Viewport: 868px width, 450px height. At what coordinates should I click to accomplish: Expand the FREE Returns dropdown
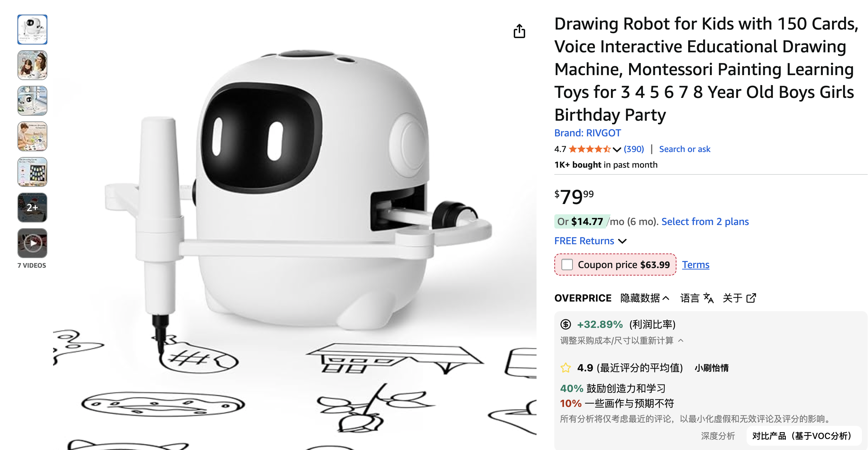pyautogui.click(x=622, y=241)
